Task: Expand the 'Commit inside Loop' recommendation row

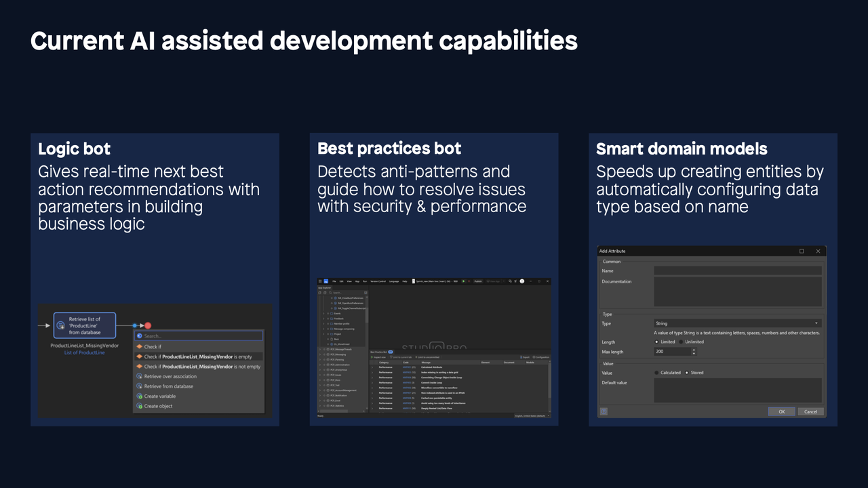Action: point(372,382)
